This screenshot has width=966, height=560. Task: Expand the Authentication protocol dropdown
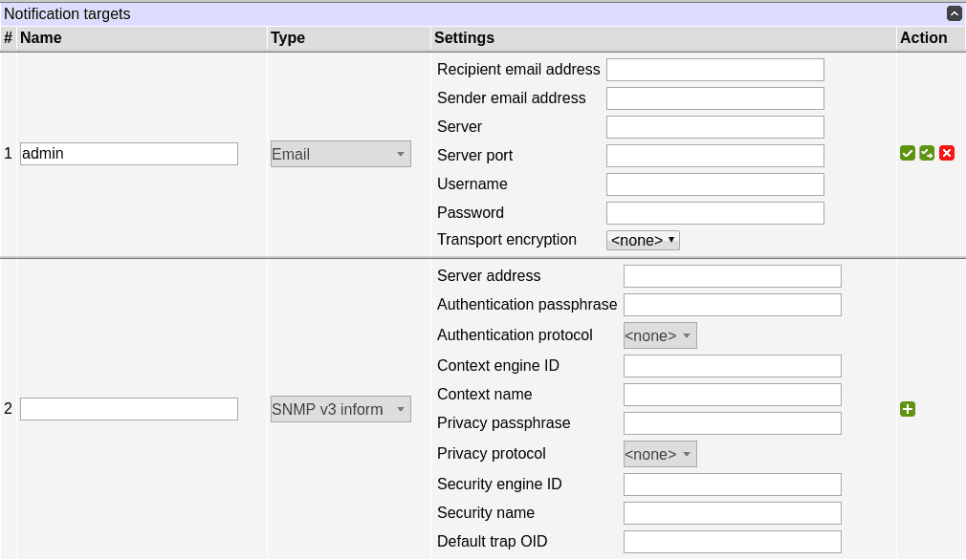660,335
